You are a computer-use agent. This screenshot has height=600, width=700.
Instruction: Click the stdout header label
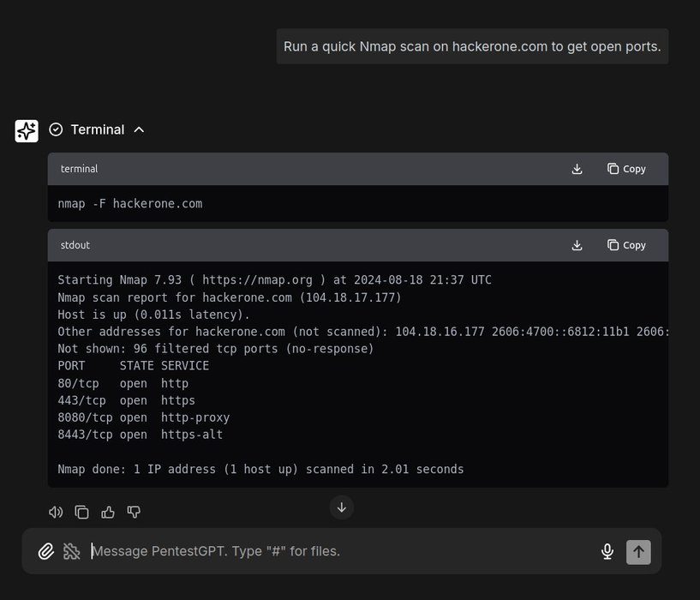click(x=75, y=245)
